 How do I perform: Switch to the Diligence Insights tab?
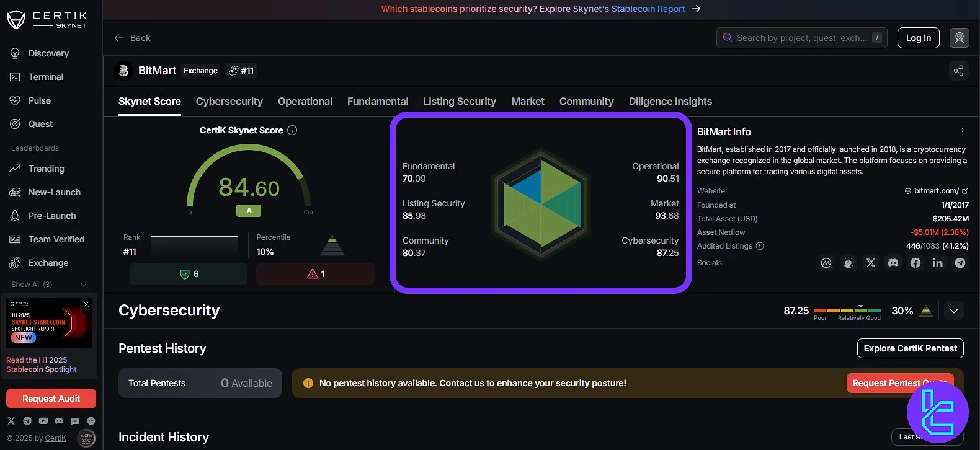pyautogui.click(x=670, y=102)
